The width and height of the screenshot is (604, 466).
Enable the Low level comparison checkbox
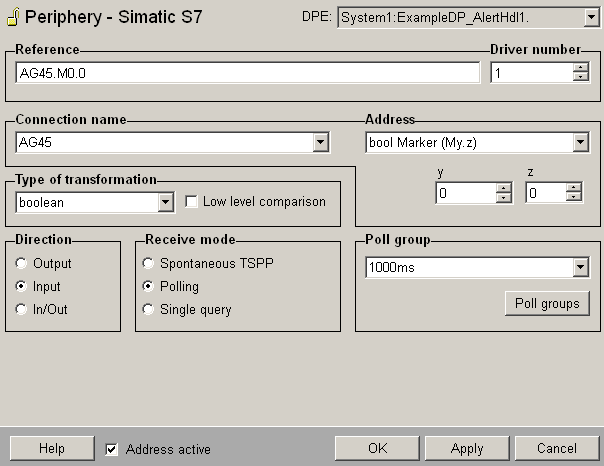click(x=192, y=202)
